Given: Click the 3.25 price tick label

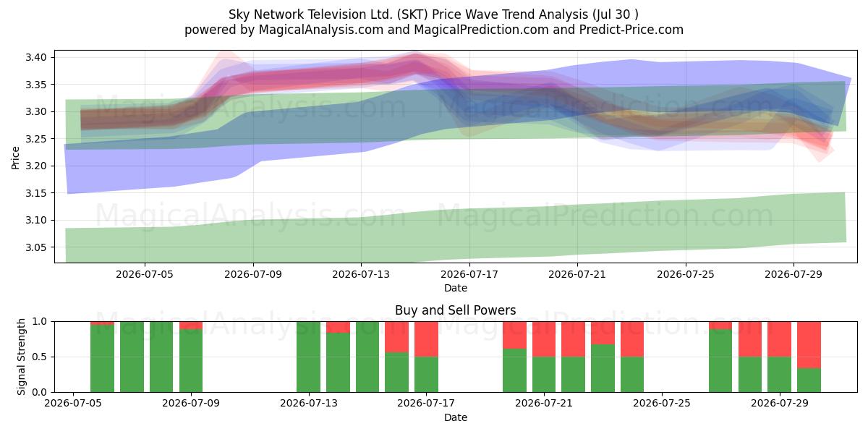Looking at the screenshot, I should click(x=38, y=139).
